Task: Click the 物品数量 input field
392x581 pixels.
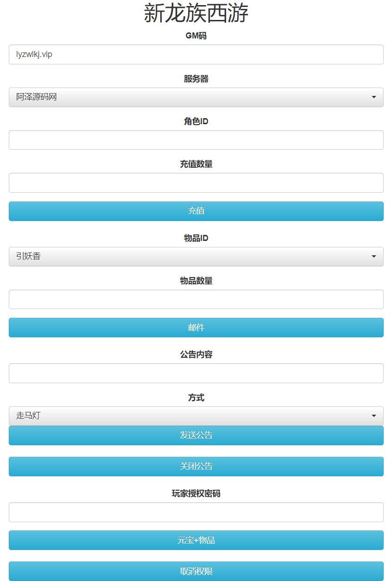Action: click(x=196, y=299)
